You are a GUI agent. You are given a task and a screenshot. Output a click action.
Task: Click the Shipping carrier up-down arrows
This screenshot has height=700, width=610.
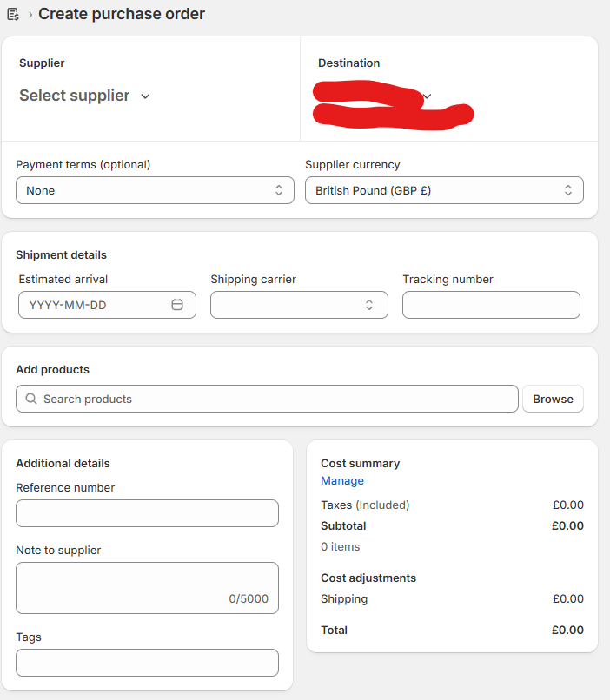(x=369, y=305)
